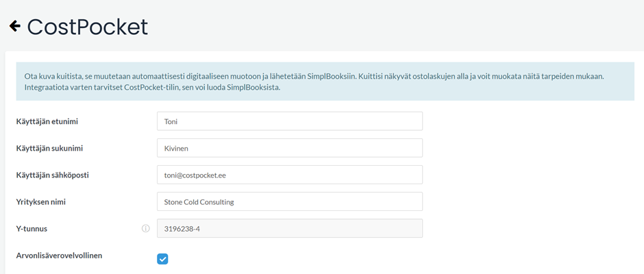Image resolution: width=644 pixels, height=274 pixels.
Task: Click the Käyttäjän sukunimi label
Action: 49,148
